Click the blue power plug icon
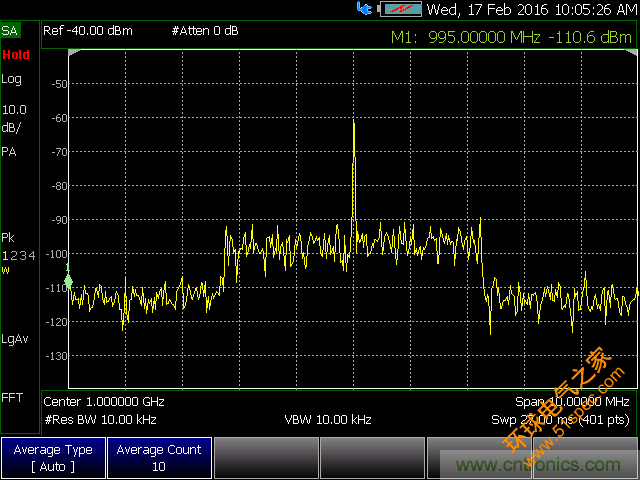 tap(364, 9)
